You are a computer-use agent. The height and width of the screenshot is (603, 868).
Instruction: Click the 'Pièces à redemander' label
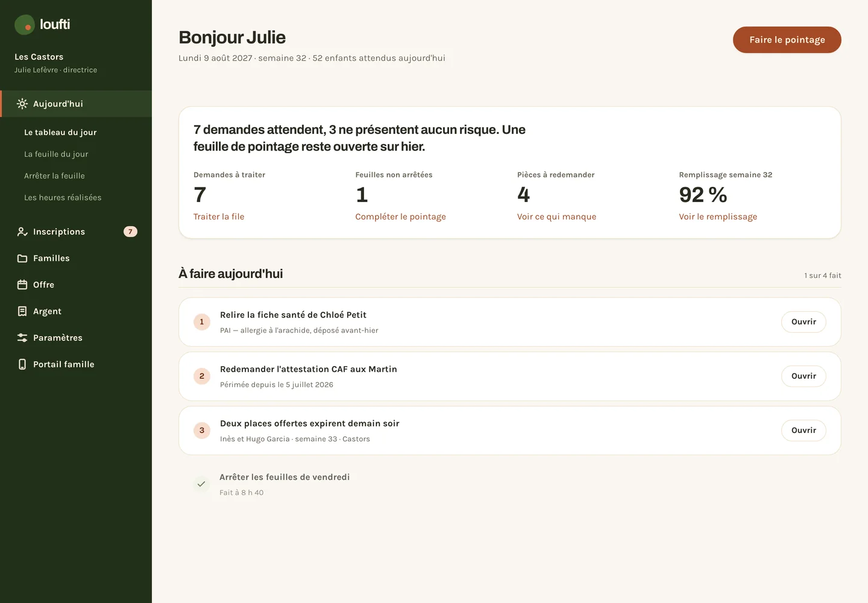coord(556,175)
